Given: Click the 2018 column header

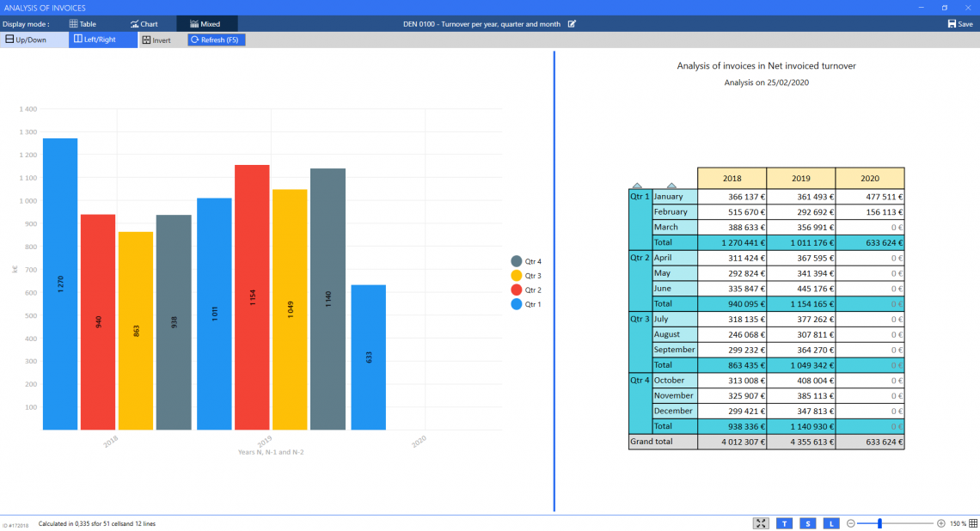Looking at the screenshot, I should click(x=732, y=178).
